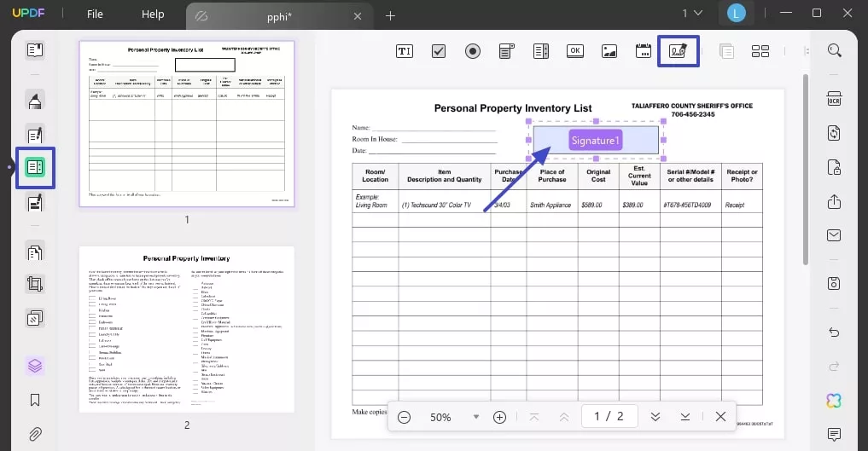Switch to the pphi* document tab
The image size is (868, 451).
coord(278,16)
